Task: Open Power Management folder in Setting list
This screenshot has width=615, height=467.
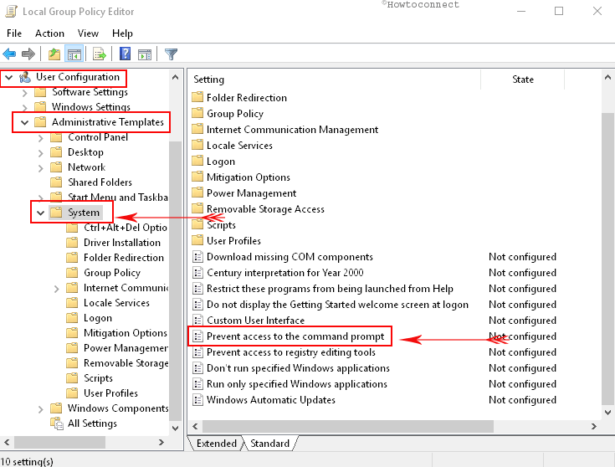Action: 251,193
